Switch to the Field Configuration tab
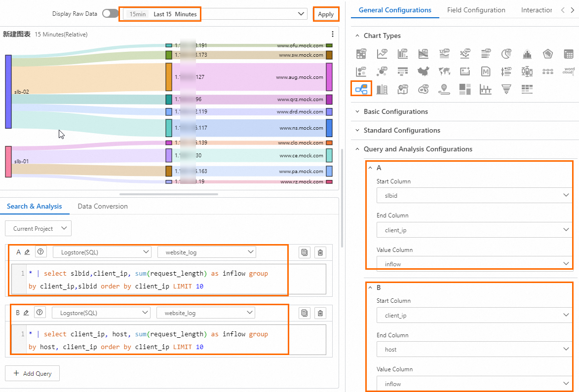 (476, 10)
